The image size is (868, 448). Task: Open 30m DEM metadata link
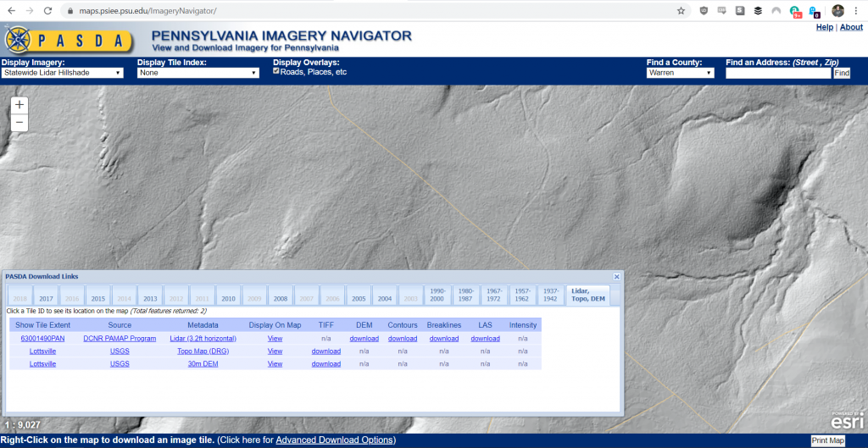pyautogui.click(x=203, y=364)
